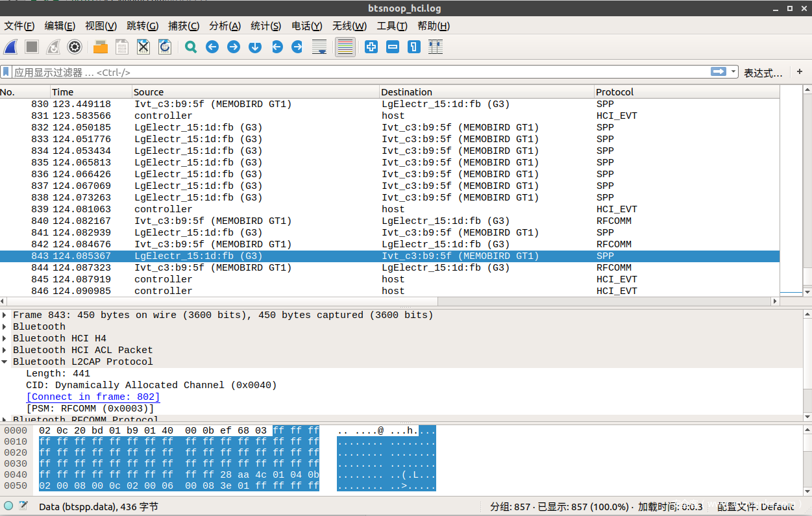Collapse the Bluetooth L2CAP Protocol section

[x=5, y=362]
